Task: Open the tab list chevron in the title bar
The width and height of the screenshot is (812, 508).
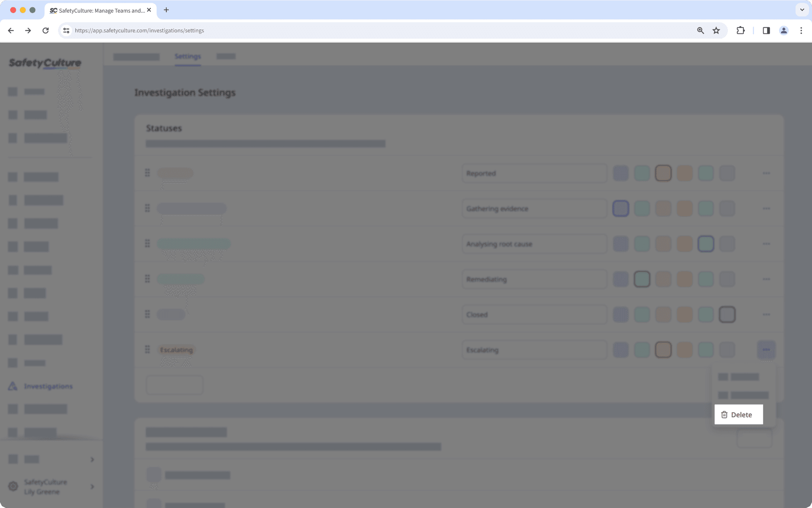Action: [801, 10]
